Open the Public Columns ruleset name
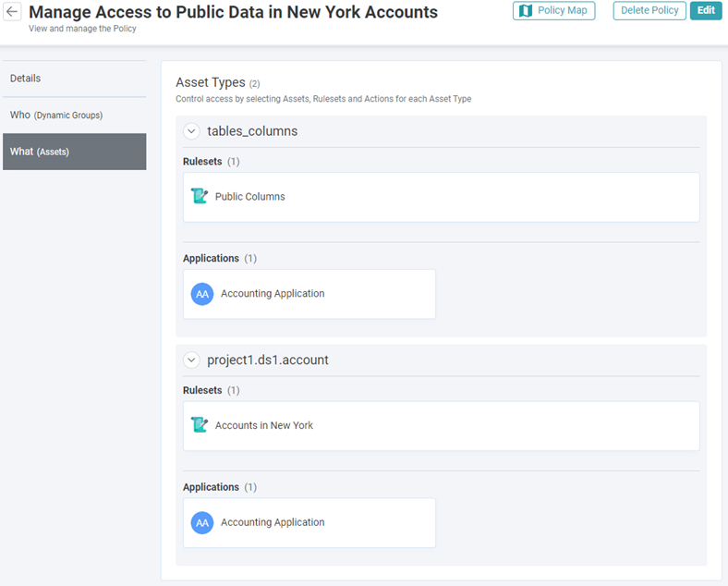The image size is (728, 586). pyautogui.click(x=250, y=197)
